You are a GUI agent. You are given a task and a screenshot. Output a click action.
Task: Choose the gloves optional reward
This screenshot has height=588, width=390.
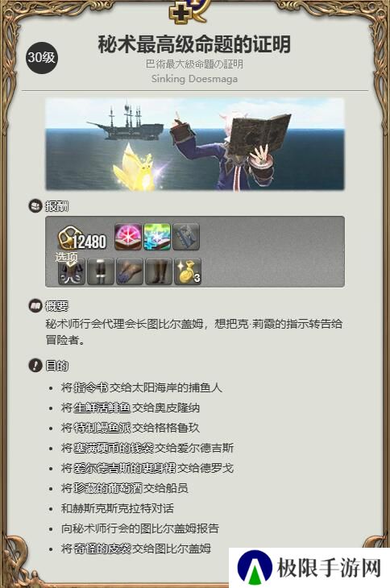(130, 271)
